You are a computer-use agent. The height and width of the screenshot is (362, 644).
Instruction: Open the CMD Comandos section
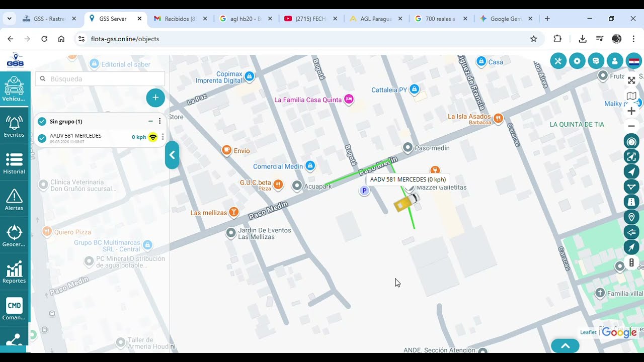pyautogui.click(x=14, y=309)
